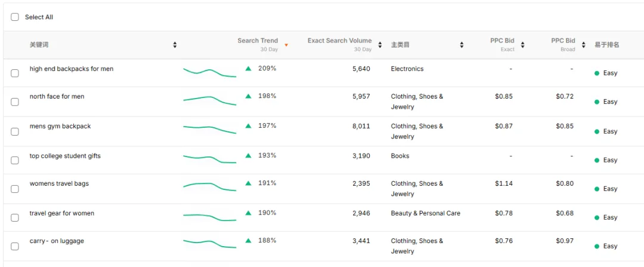
Task: Toggle checkbox for womens travel bags
Action: 15,189
